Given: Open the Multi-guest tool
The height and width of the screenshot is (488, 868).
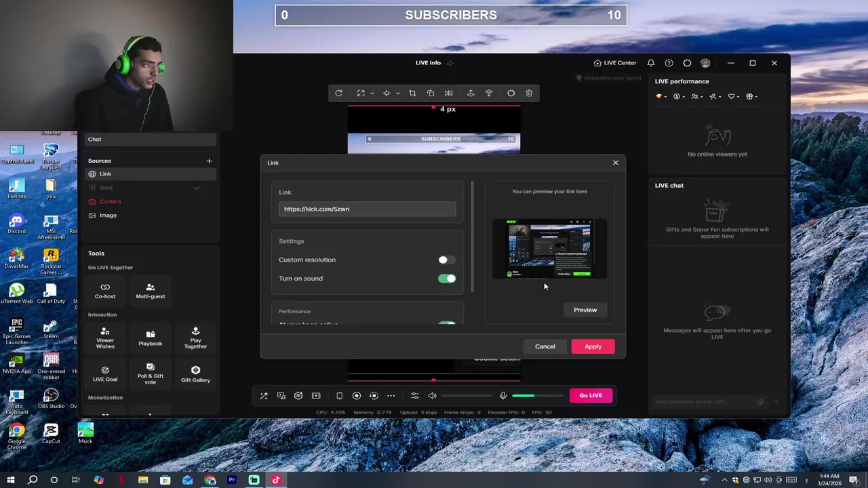Looking at the screenshot, I should click(151, 291).
